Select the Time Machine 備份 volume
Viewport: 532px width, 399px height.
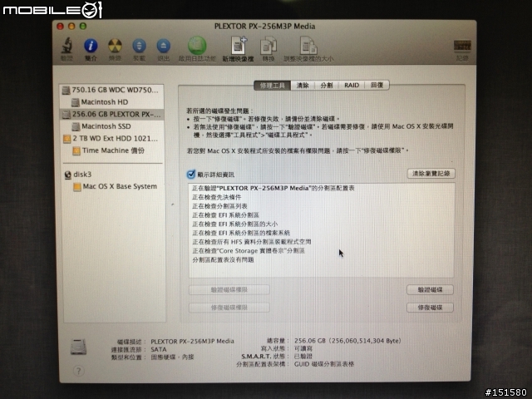111,150
